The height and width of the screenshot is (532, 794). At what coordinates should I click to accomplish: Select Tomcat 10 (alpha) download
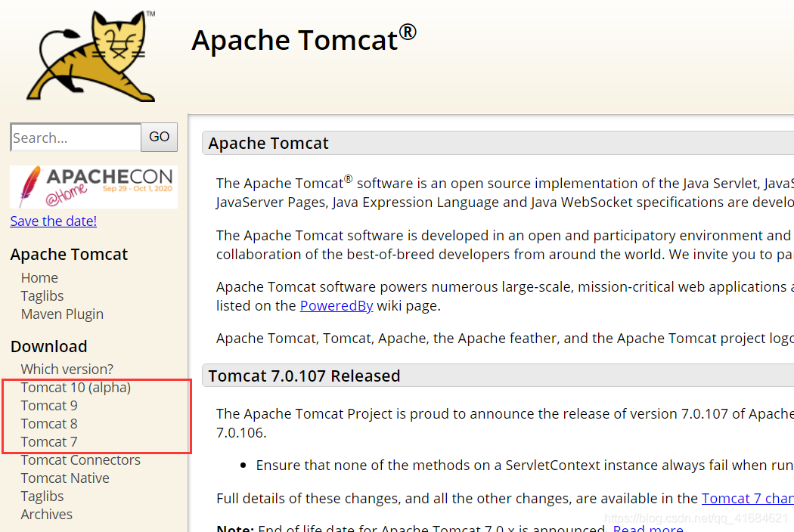pyautogui.click(x=76, y=387)
